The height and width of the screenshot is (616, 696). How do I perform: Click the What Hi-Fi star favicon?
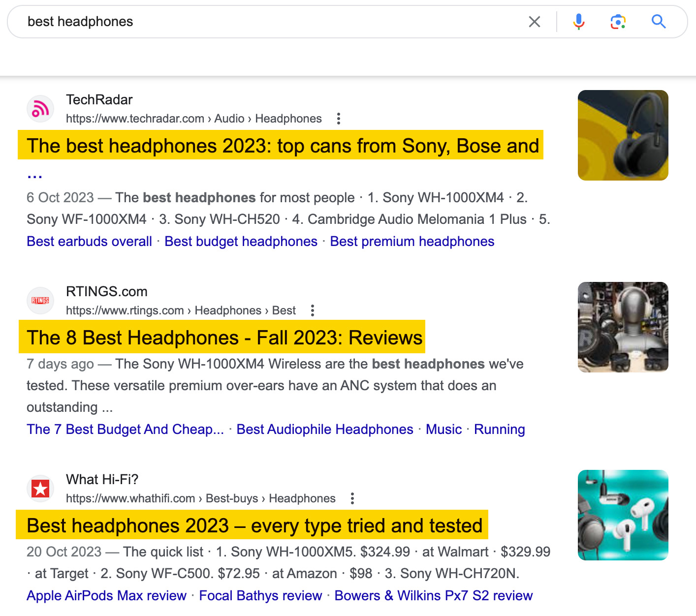point(40,488)
